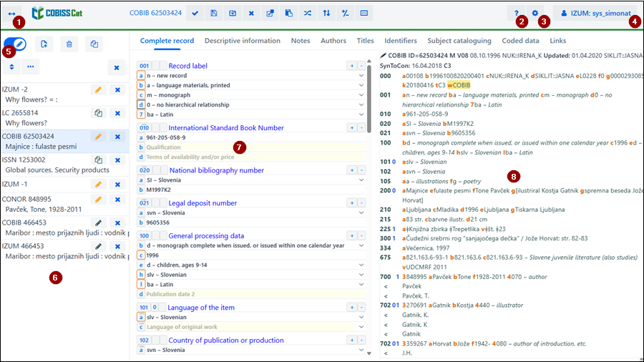The width and height of the screenshot is (644, 362).
Task: Open record in new window icon
Action: (270, 13)
